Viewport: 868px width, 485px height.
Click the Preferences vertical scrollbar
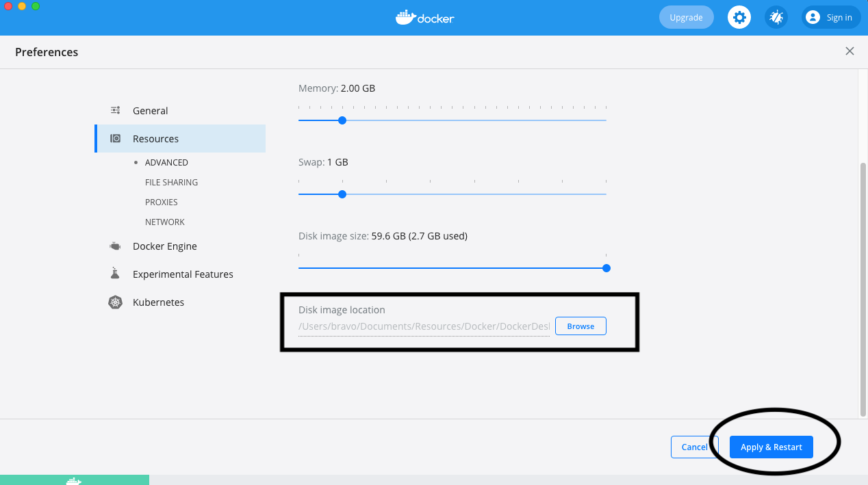point(863,289)
